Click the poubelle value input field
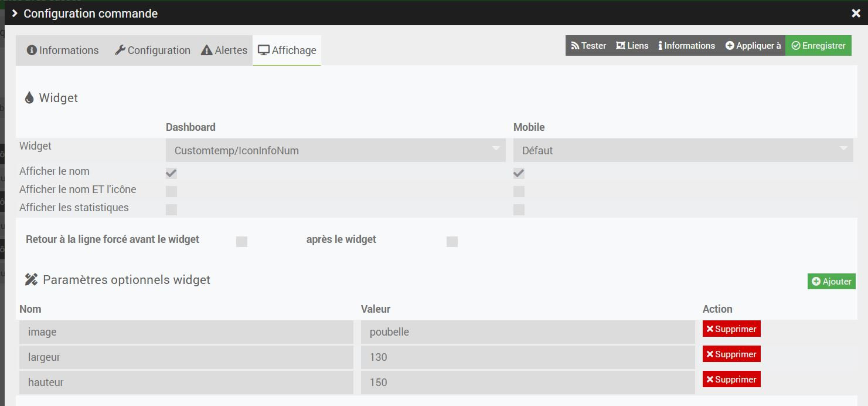This screenshot has width=868, height=406. [x=527, y=332]
